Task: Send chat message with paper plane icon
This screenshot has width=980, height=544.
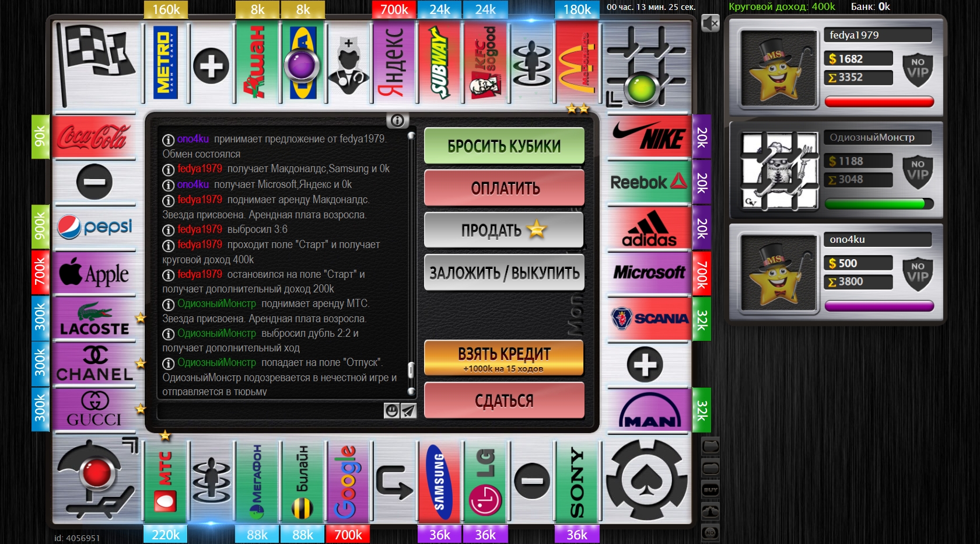Action: (x=408, y=411)
